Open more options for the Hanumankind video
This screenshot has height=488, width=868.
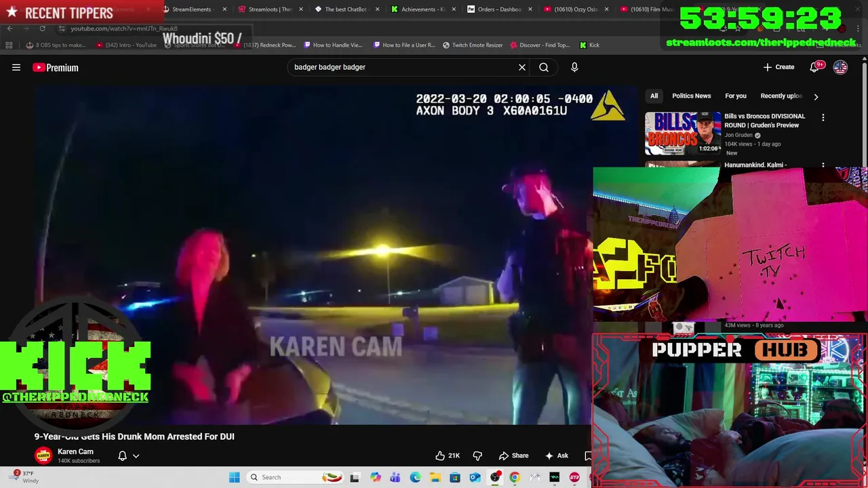[823, 165]
